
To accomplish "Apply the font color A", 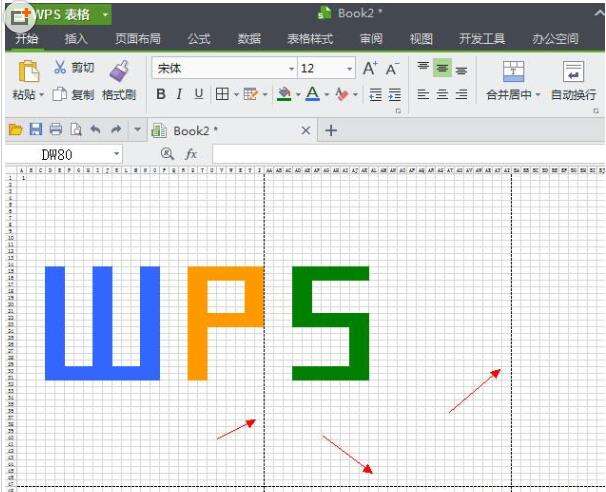I will point(313,94).
